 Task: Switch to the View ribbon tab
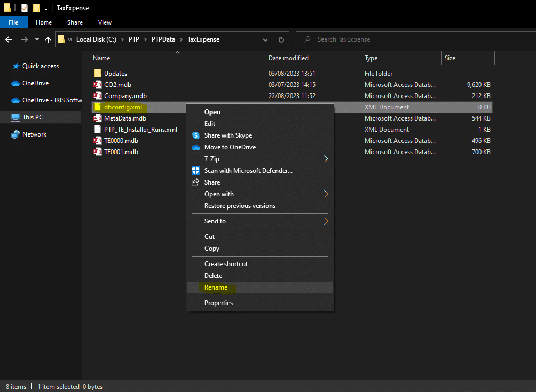click(x=105, y=22)
